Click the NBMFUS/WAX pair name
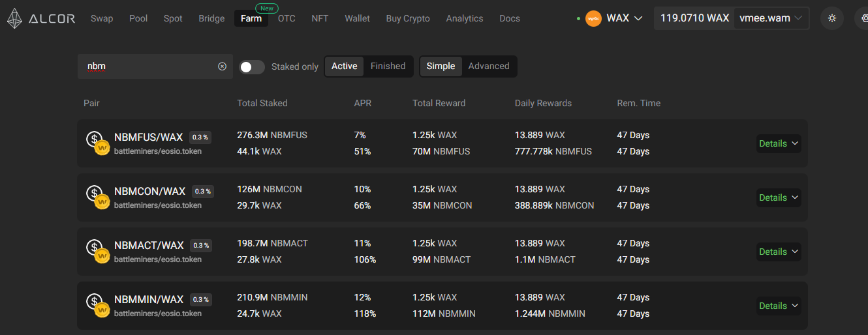Screen dimensions: 868x335 (148, 137)
